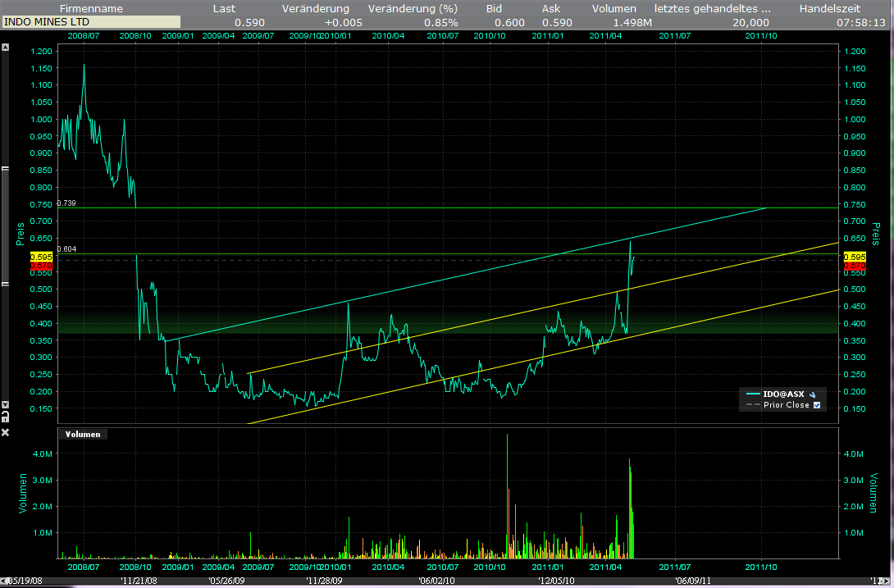Click the upper handle of vertical zoom slider
Screen dimensions: 894x588
pos(5,169)
